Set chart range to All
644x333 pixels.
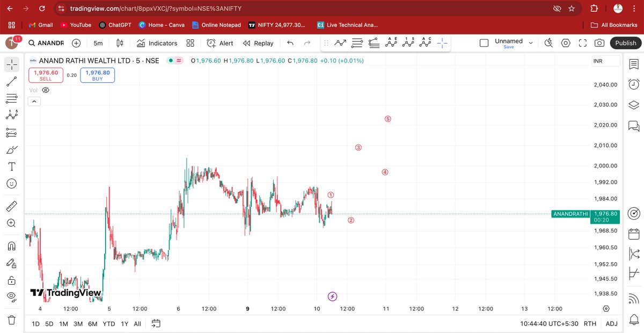[x=137, y=324]
